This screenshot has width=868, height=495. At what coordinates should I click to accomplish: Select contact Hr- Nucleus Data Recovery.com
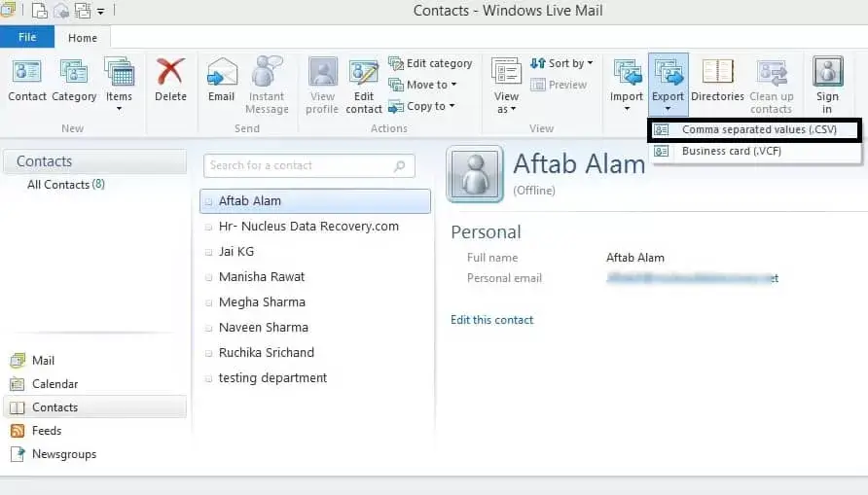308,227
